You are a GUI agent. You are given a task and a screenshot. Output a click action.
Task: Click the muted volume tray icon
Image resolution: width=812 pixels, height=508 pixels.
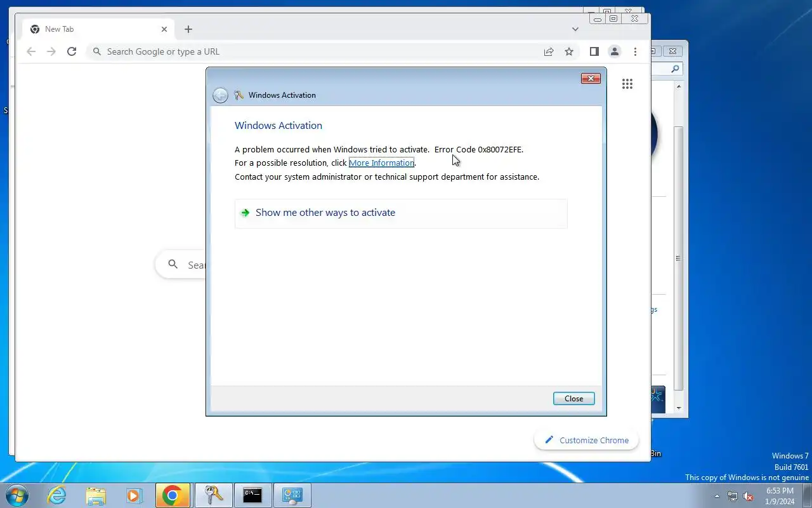point(748,497)
